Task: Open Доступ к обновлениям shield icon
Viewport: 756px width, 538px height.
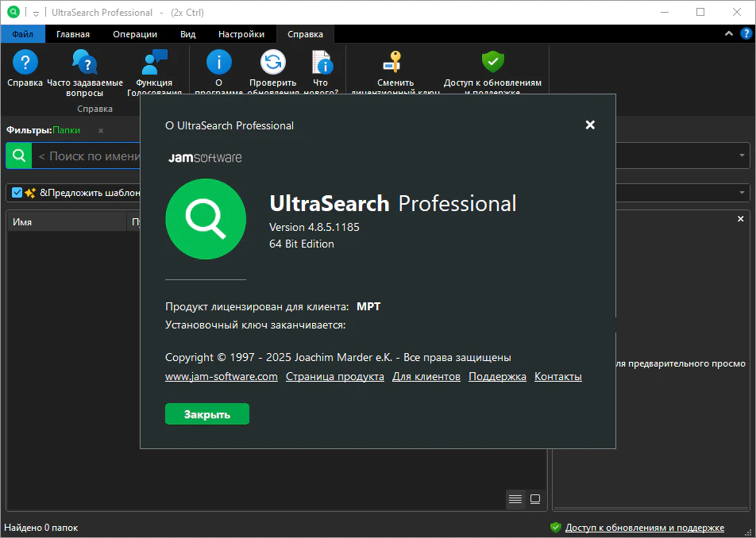Action: pos(492,62)
